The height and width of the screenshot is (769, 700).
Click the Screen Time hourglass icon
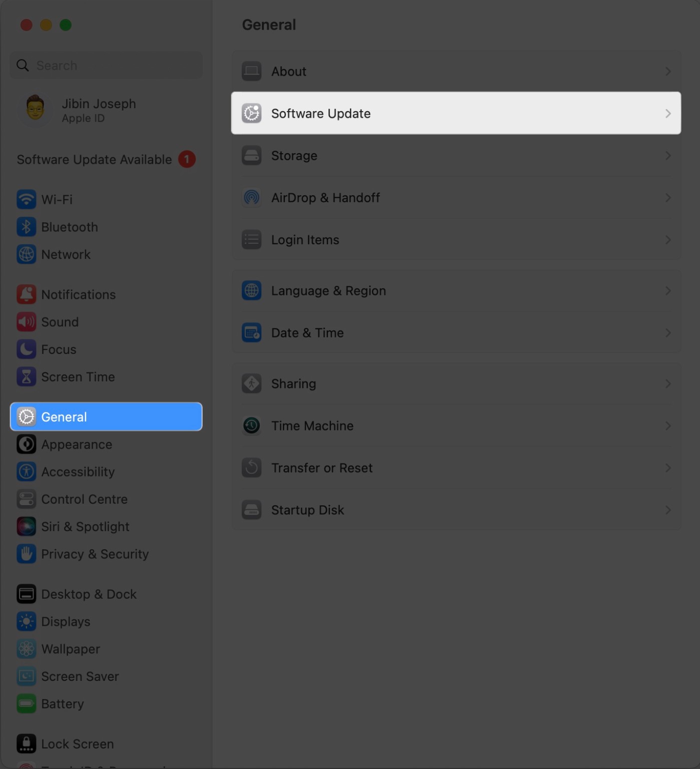click(x=26, y=377)
